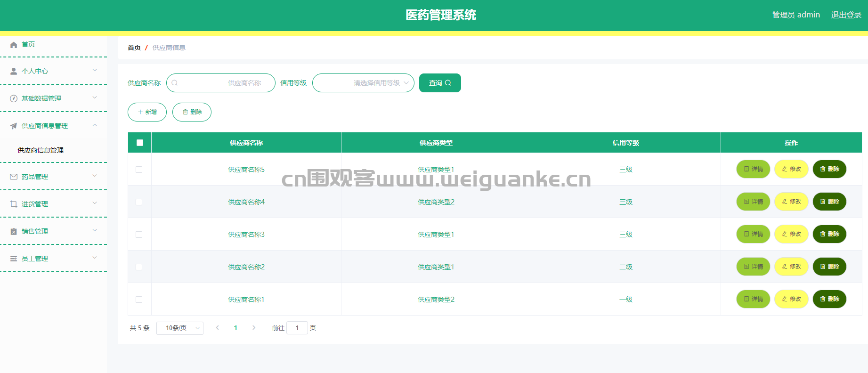Viewport: 868px width, 373px height.
Task: Click the crop icon beside 进货管理
Action: click(x=14, y=204)
